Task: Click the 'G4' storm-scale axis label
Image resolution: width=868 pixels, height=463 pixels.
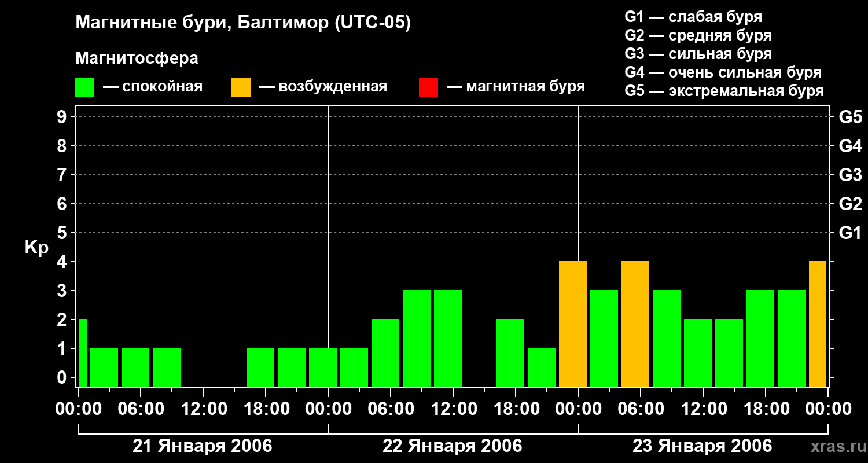Action: coord(850,146)
